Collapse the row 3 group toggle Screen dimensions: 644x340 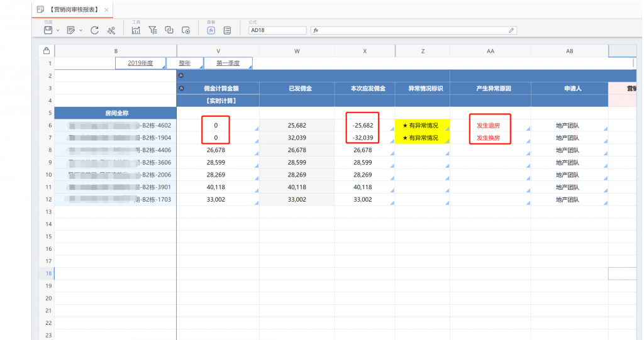click(x=181, y=88)
